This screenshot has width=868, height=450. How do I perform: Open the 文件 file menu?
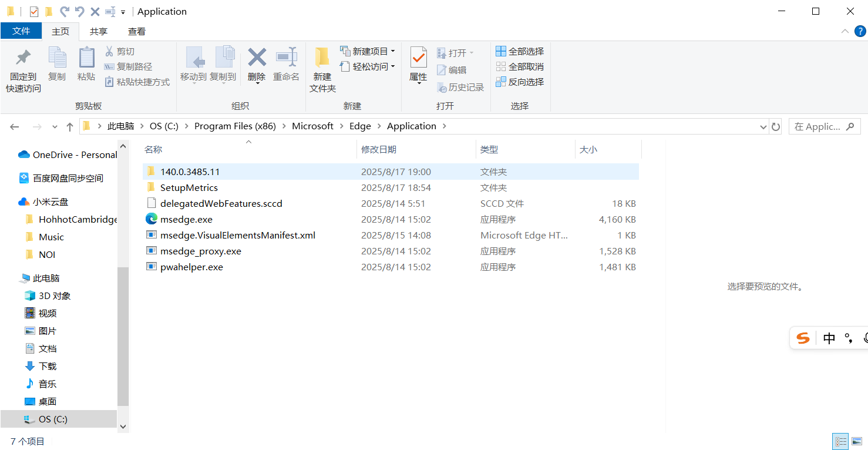coord(21,31)
